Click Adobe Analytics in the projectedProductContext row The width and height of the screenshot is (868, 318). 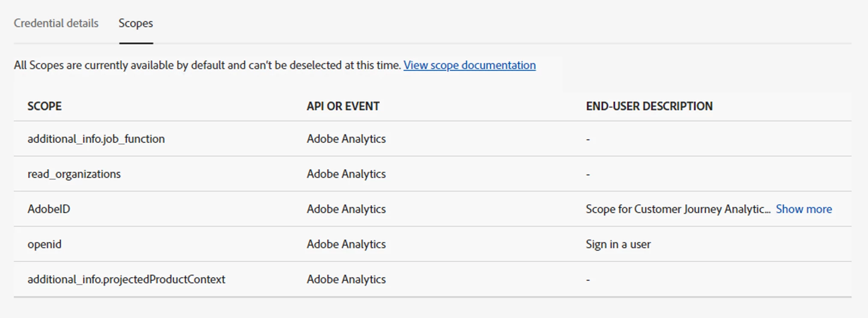pyautogui.click(x=346, y=279)
